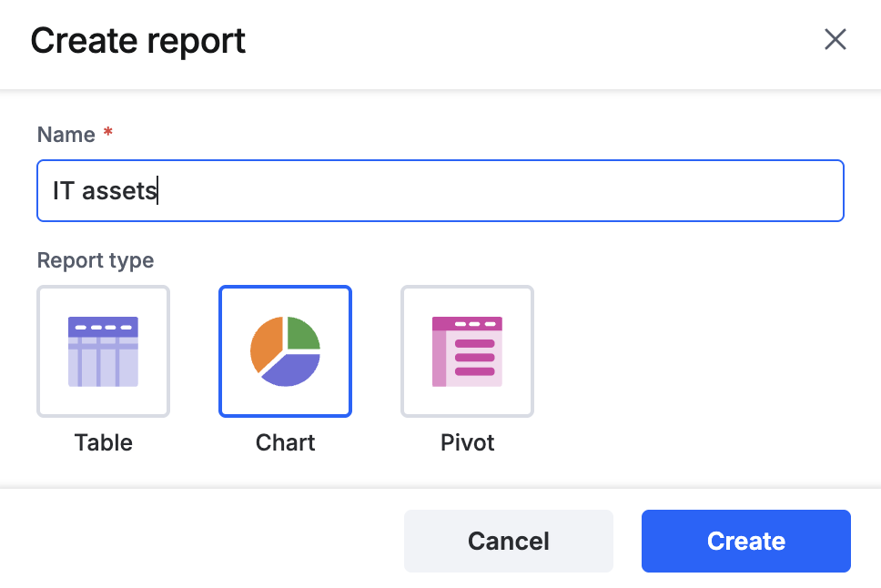Image resolution: width=881 pixels, height=588 pixels.
Task: Click the pink lines in the Pivot icon
Action: (x=475, y=358)
